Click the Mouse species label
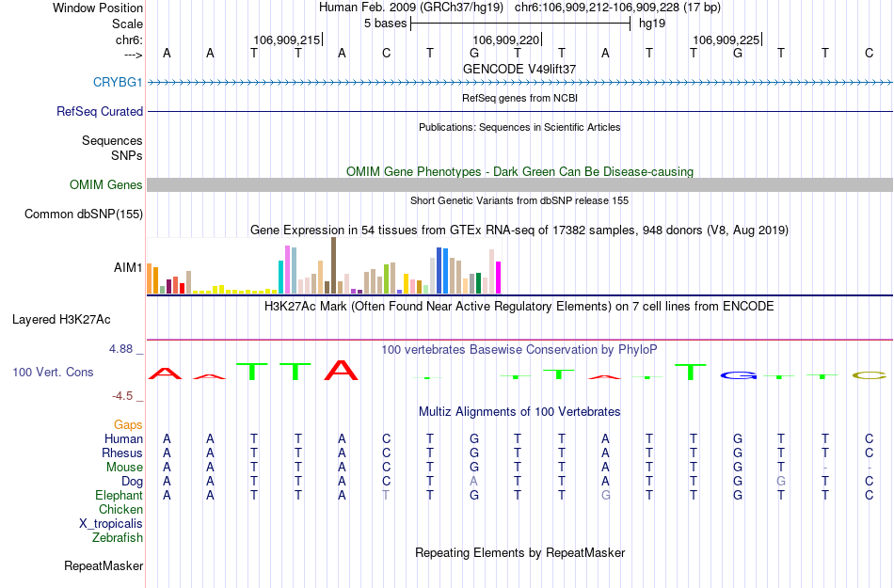The image size is (894, 588). [x=124, y=468]
